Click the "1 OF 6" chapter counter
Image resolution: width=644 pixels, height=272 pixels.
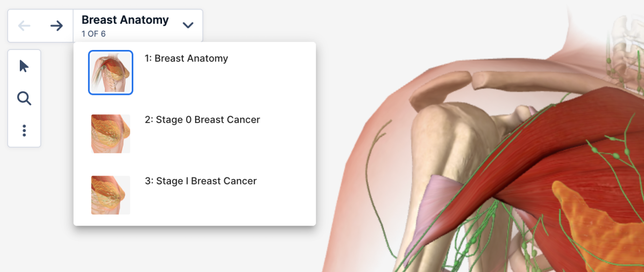pos(94,34)
